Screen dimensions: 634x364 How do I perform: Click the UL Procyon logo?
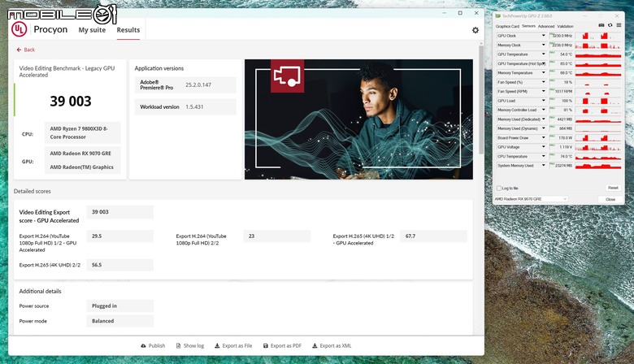(x=19, y=29)
